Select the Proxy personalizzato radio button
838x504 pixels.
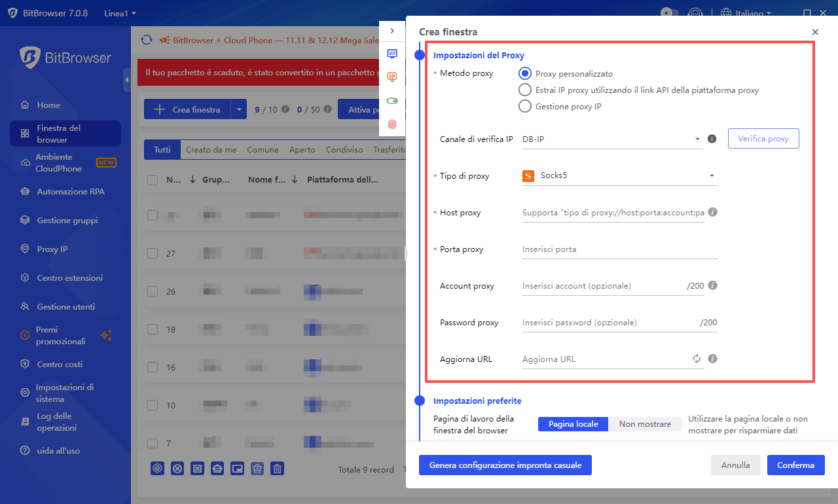click(x=524, y=73)
